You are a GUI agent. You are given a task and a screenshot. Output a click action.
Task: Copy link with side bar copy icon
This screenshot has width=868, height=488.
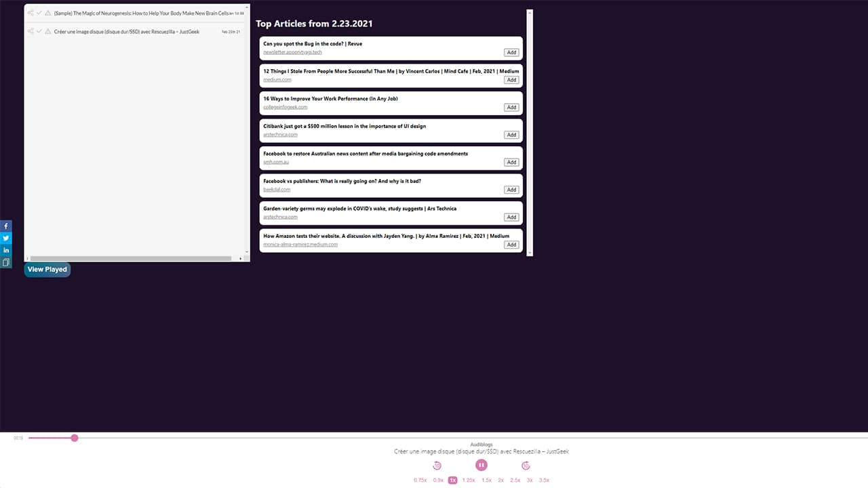coord(6,262)
